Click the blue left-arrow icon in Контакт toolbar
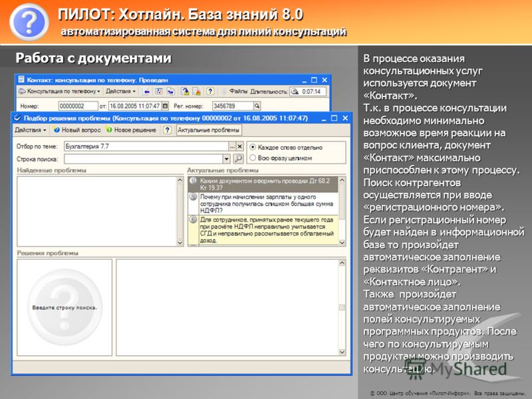This screenshot has width=532, height=399. [146, 91]
